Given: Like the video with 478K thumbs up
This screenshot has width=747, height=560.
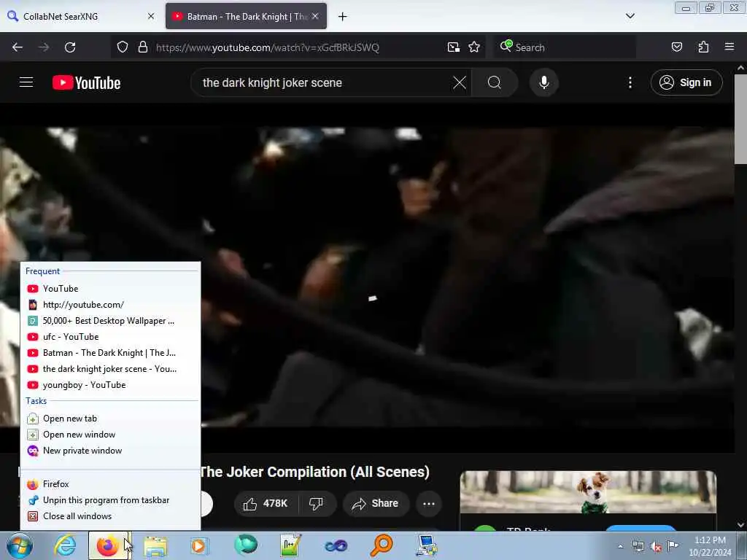Looking at the screenshot, I should (x=266, y=503).
